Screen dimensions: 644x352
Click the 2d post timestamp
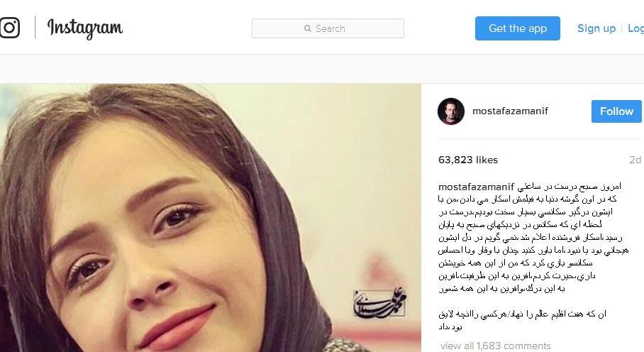(635, 160)
